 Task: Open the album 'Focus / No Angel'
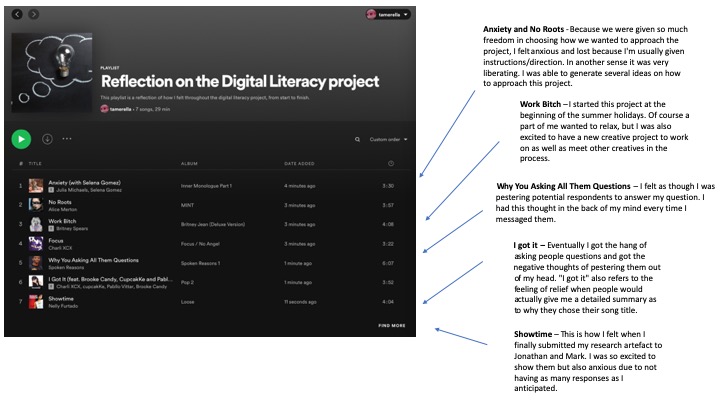point(200,244)
